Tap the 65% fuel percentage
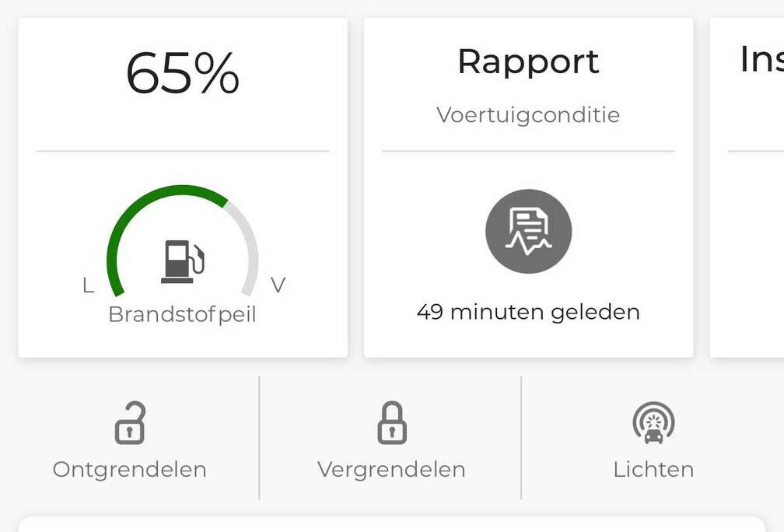 (x=183, y=74)
